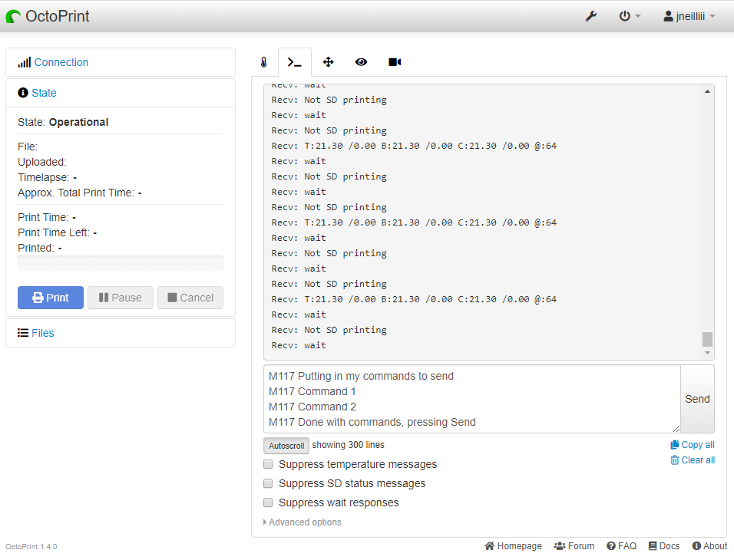This screenshot has height=560, width=734.
Task: Toggle the Autoscroll button
Action: click(286, 446)
